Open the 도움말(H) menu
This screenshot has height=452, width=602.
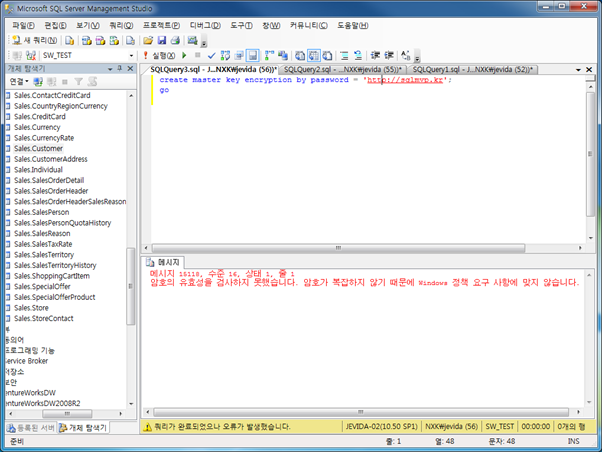coord(352,25)
